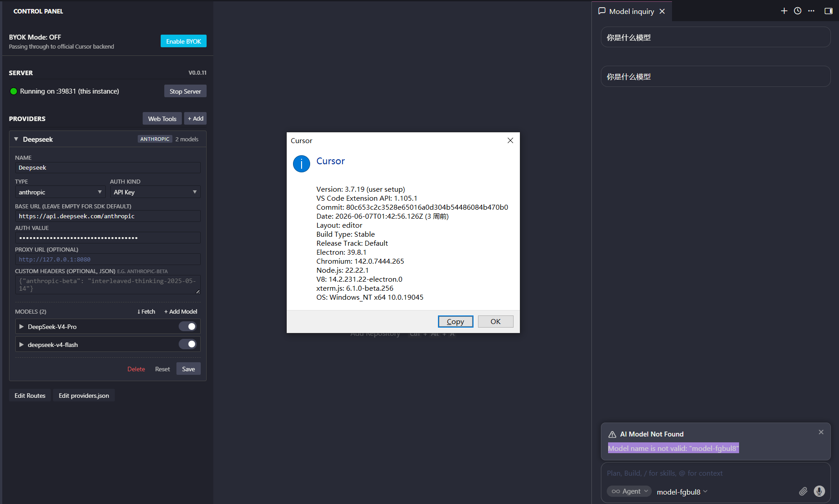Image resolution: width=839 pixels, height=504 pixels.
Task: Click the Custom Headers JSON textarea
Action: (x=108, y=285)
